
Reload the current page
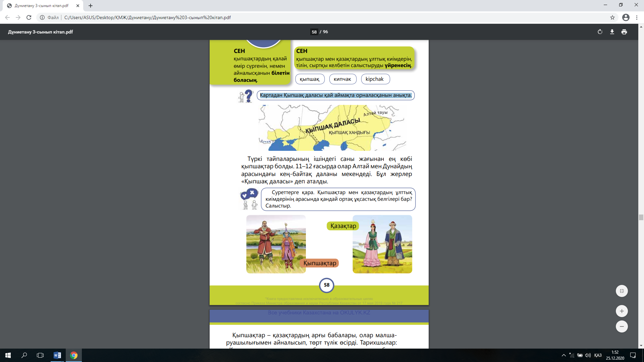point(29,17)
